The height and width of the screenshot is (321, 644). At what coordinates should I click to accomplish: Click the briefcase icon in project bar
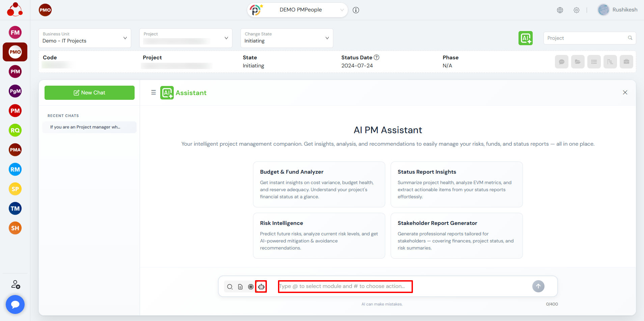coord(626,62)
